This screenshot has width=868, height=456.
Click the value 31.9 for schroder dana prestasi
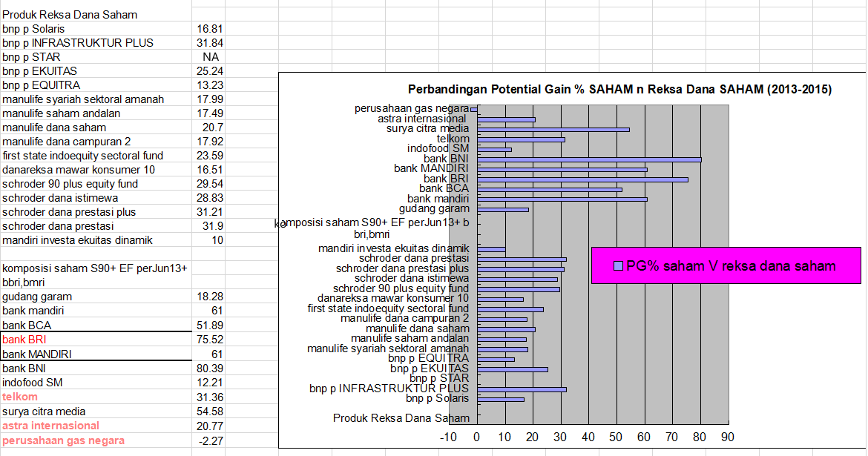208,226
